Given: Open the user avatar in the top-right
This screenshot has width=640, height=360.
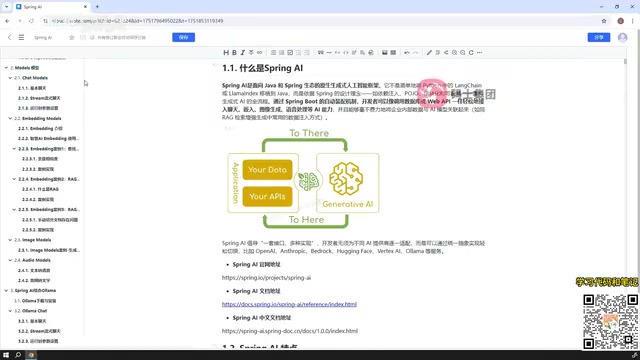Looking at the screenshot, I should click(622, 38).
